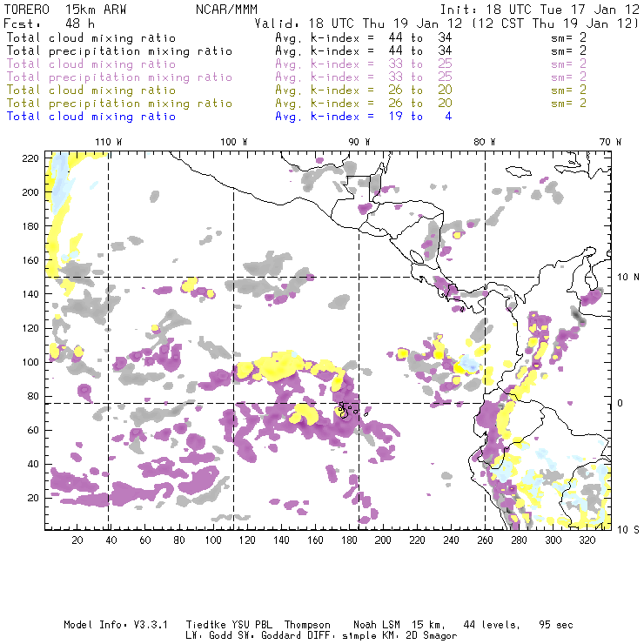Click the "100 W" longitude label

coord(234,142)
